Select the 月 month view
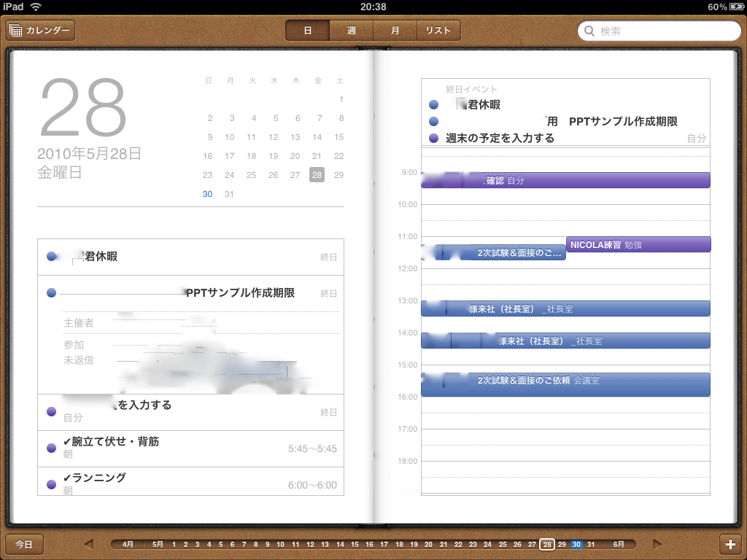Viewport: 747px width, 560px height. pos(395,31)
